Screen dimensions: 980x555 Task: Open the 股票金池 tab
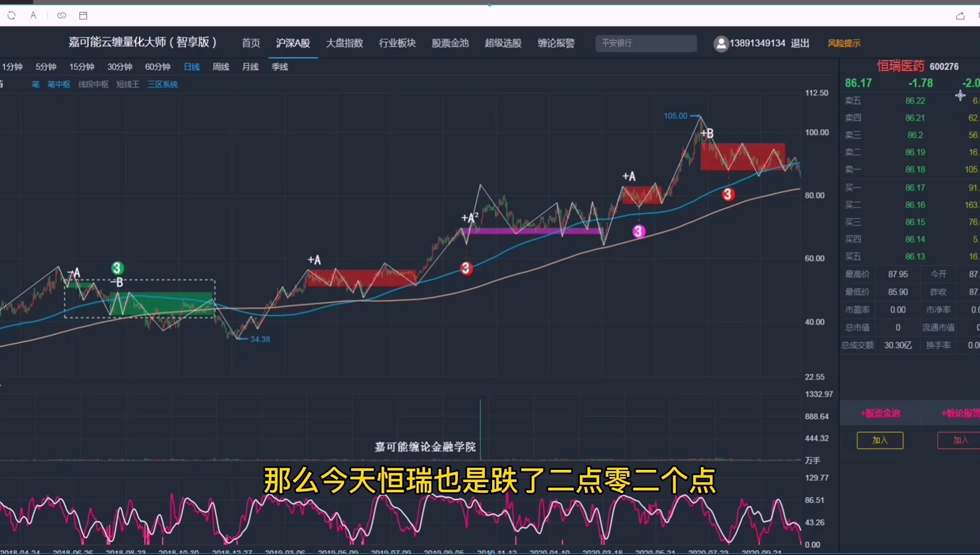tap(450, 43)
